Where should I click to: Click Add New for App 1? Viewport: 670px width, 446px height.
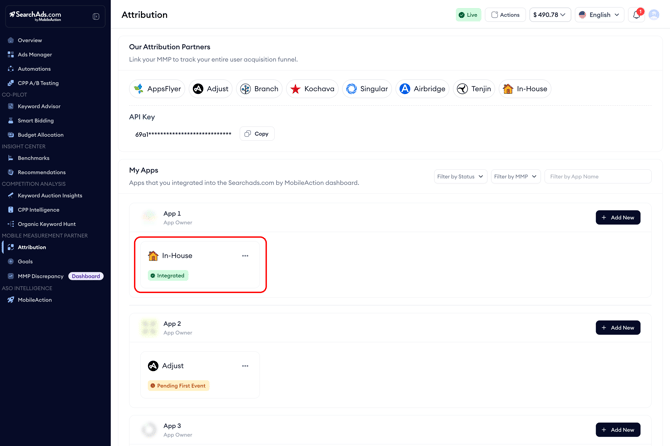point(618,217)
